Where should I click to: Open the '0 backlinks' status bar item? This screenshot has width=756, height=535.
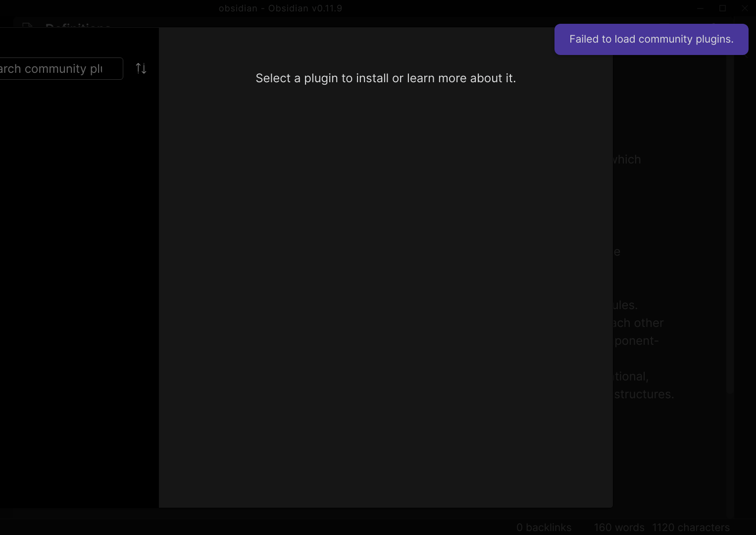[544, 528]
